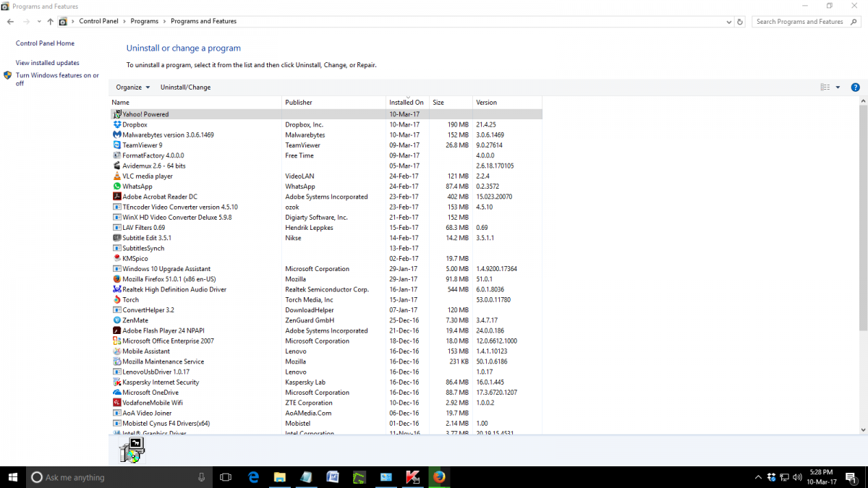Click the TeamViewer 9 row icon
Image resolution: width=868 pixels, height=488 pixels.
pos(116,145)
